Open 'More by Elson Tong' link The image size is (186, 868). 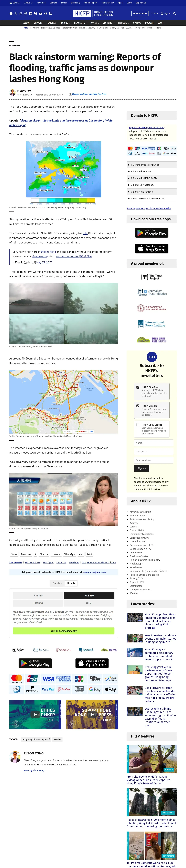pyautogui.click(x=34, y=770)
